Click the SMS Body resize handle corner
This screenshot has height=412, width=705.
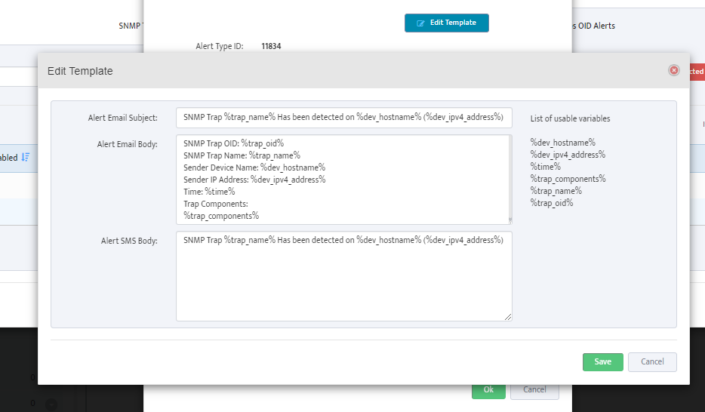pos(508,317)
